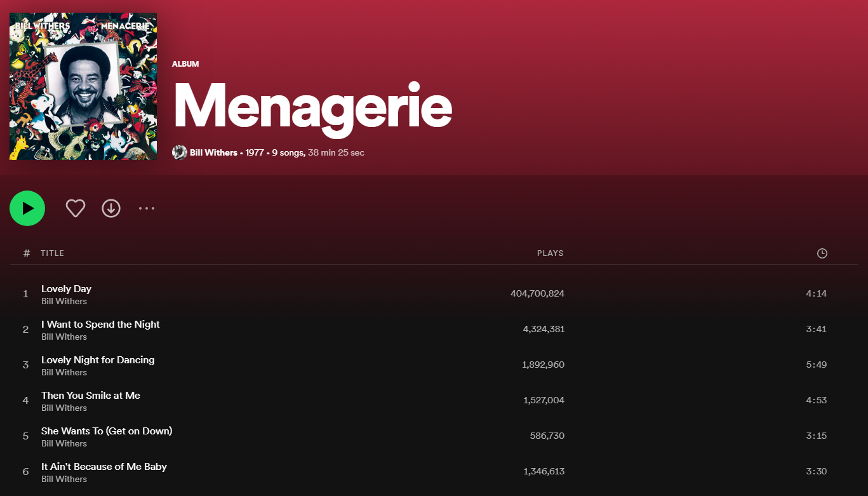
Task: Click the TITLE column header
Action: [53, 253]
